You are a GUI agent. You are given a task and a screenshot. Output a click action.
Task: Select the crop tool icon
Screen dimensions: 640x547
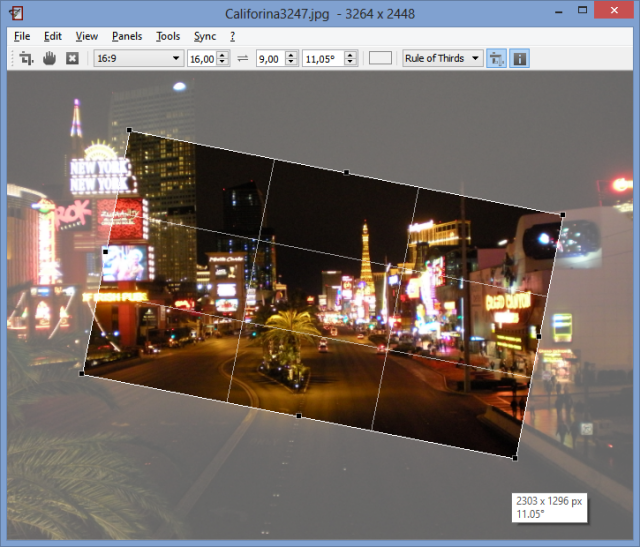27,58
